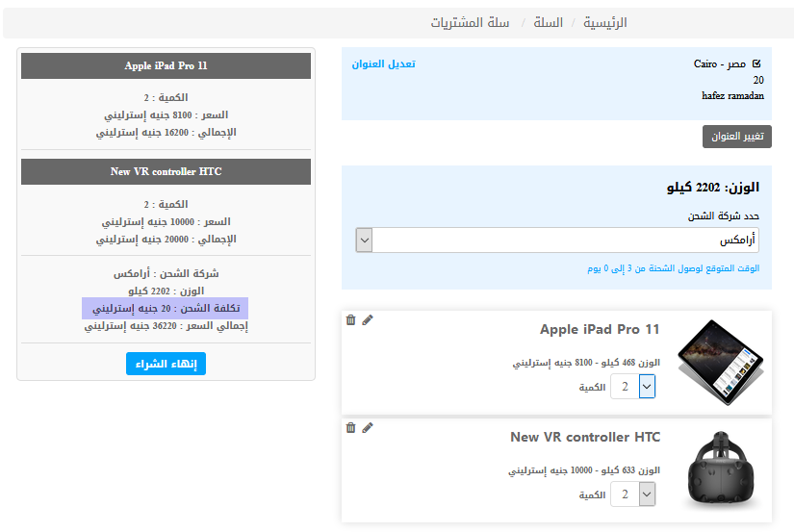Open the Apple iPad Pro 11 product image
Image resolution: width=794 pixels, height=532 pixels.
click(x=720, y=363)
